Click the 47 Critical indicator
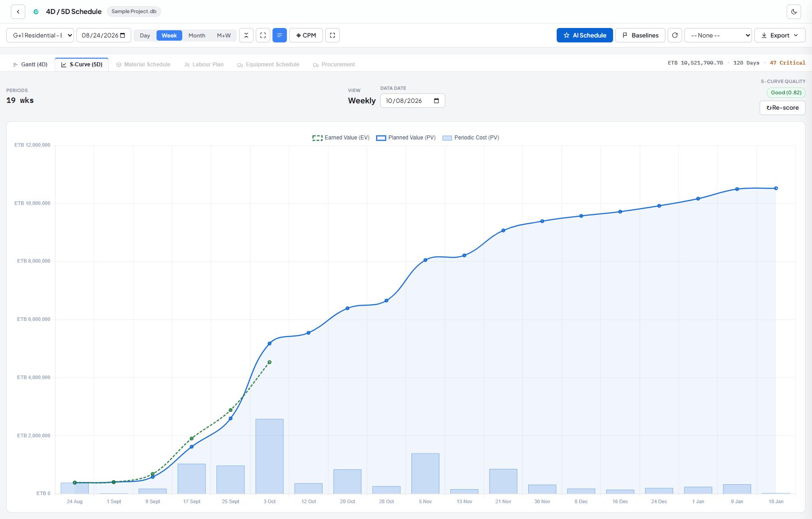This screenshot has width=812, height=519. coord(788,63)
